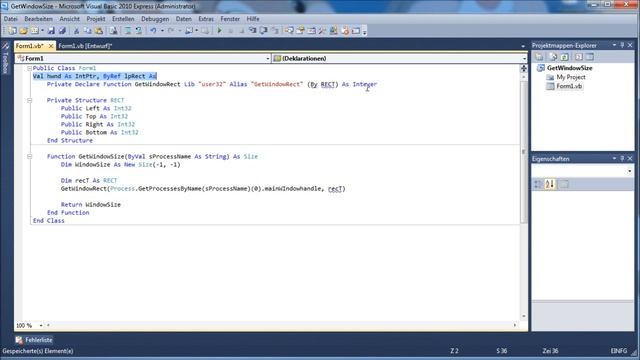Image resolution: width=640 pixels, height=360 pixels.
Task: Open the active documents list dropdown
Action: (523, 46)
